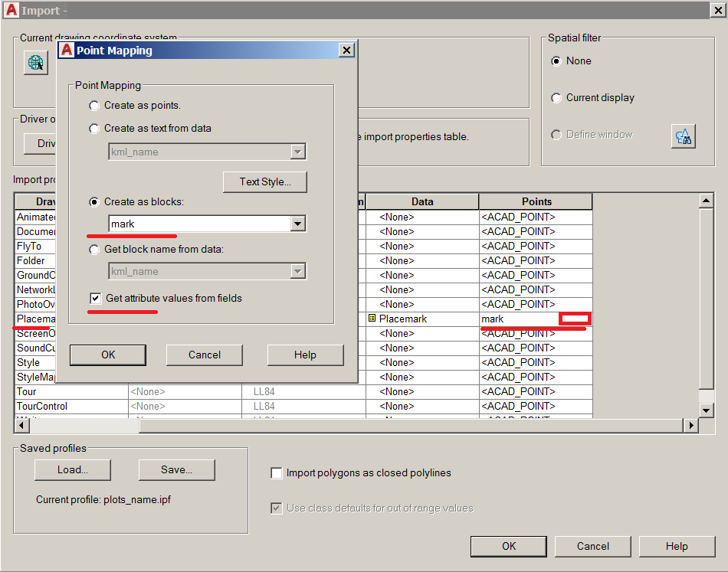Click 'Load...' under Saved profiles
The image size is (728, 572).
pos(72,470)
